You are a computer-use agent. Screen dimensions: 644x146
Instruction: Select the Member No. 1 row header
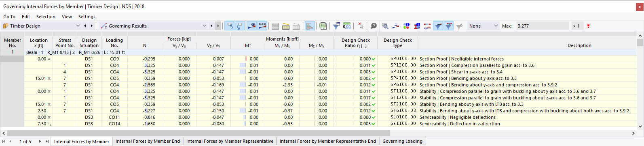(13, 52)
